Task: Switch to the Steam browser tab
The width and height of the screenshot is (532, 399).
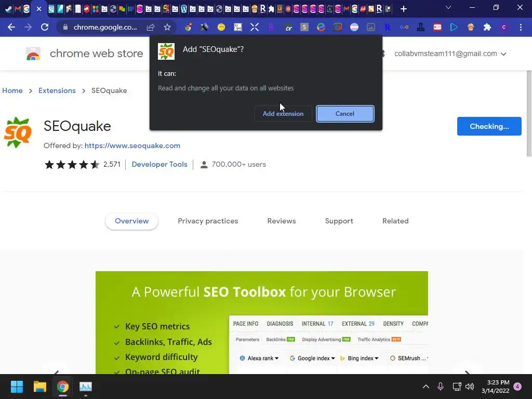Action: (x=8, y=9)
